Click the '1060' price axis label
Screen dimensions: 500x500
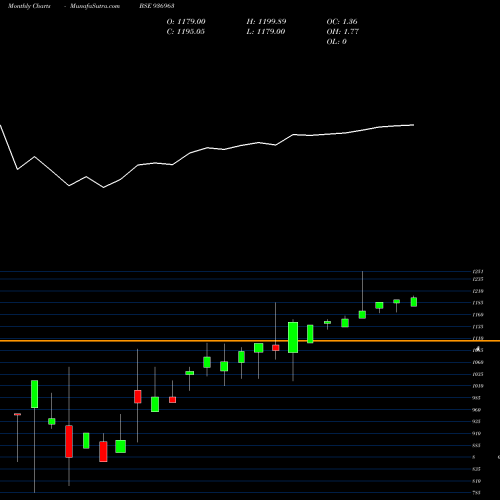click(478, 362)
